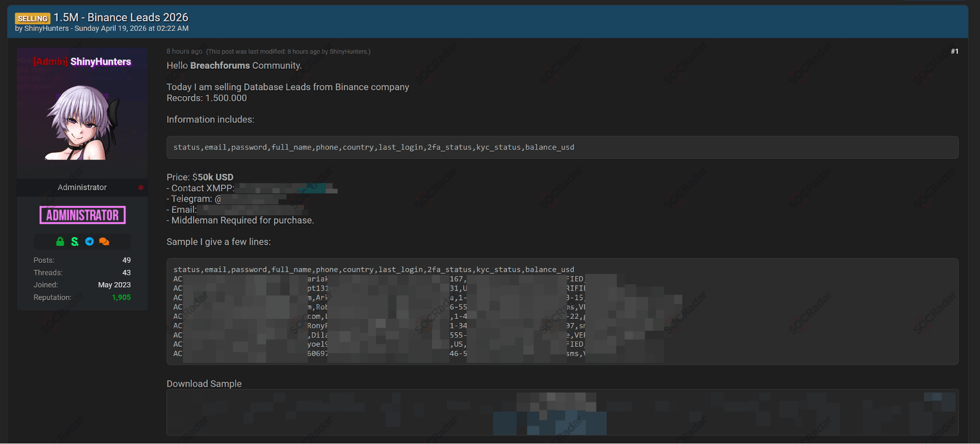Click the 'Information includes:' code block

pyautogui.click(x=562, y=147)
